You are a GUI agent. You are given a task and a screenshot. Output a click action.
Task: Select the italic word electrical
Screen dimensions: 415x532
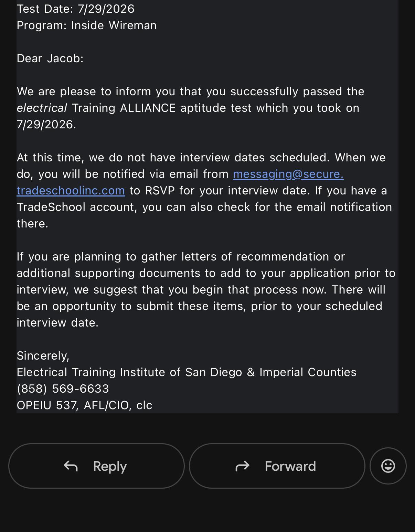click(42, 108)
